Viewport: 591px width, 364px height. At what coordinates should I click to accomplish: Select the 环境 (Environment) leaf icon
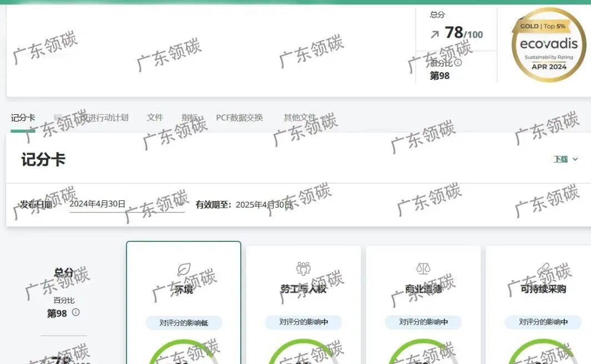[183, 269]
